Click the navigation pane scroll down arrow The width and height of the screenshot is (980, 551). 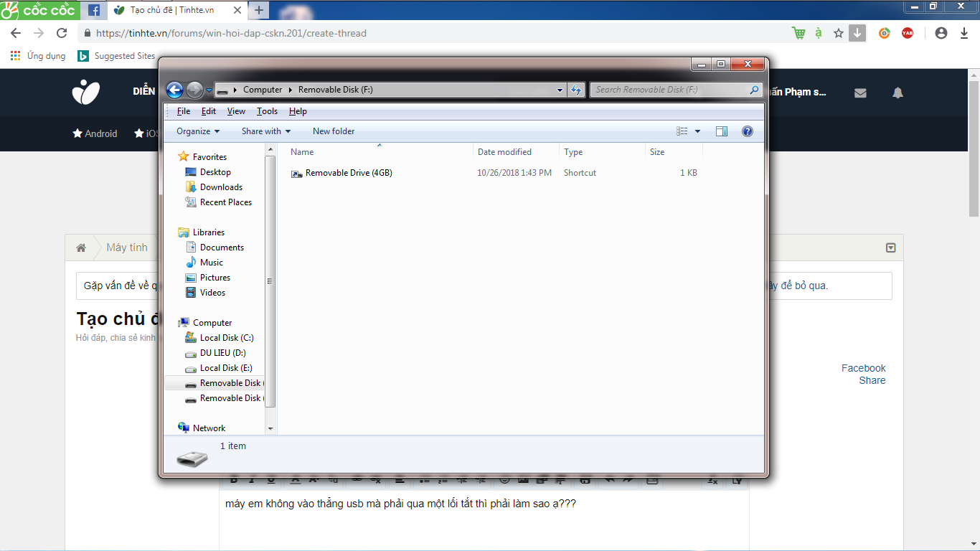270,428
